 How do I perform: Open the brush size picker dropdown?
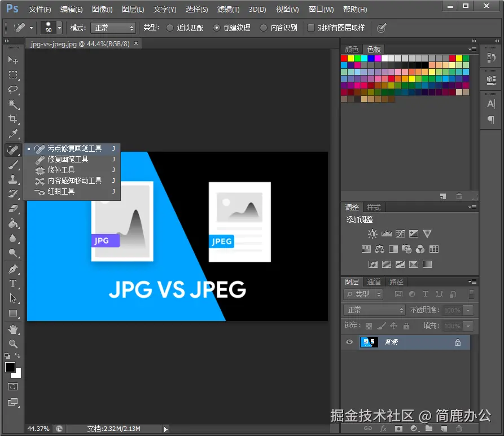click(x=59, y=28)
